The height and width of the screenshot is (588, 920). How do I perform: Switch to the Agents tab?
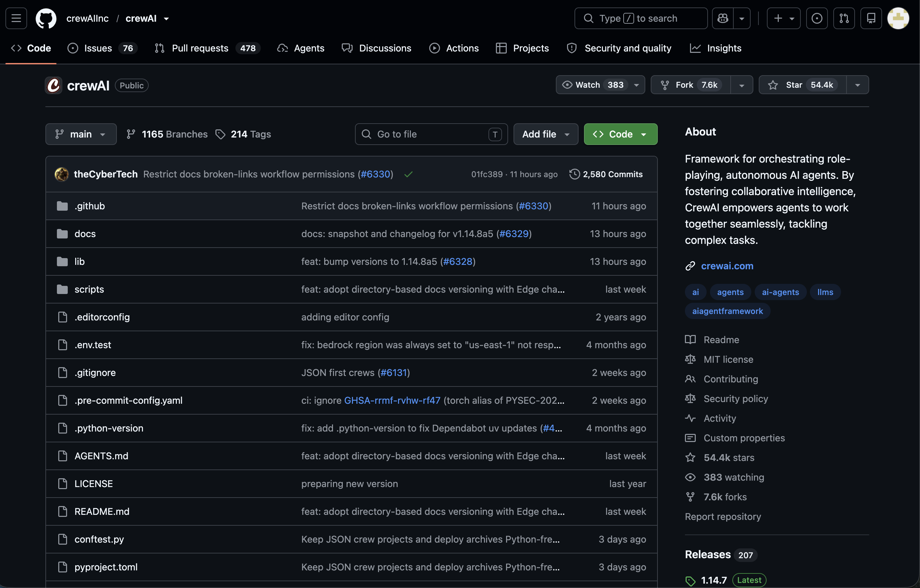pyautogui.click(x=301, y=48)
